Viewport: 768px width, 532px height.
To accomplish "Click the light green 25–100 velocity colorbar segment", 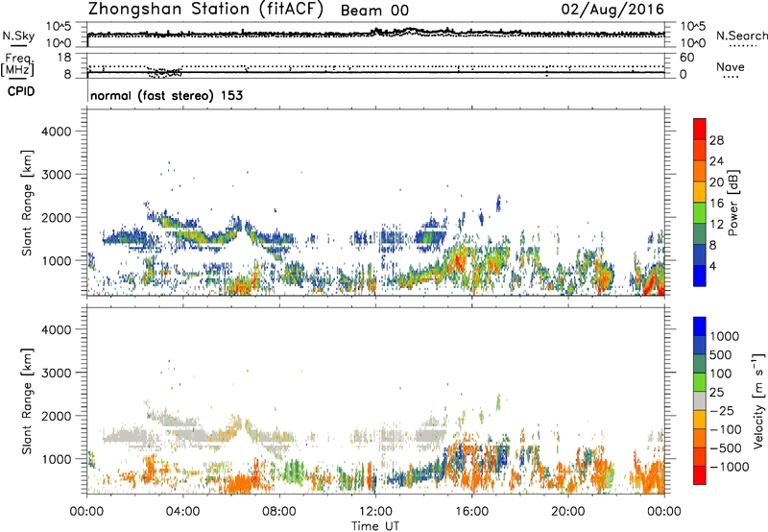I will point(700,382).
